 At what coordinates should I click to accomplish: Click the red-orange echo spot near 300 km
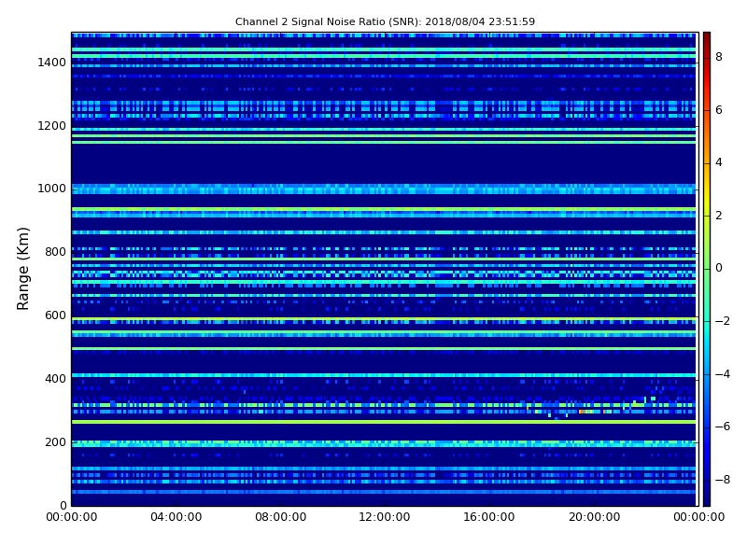pos(581,412)
